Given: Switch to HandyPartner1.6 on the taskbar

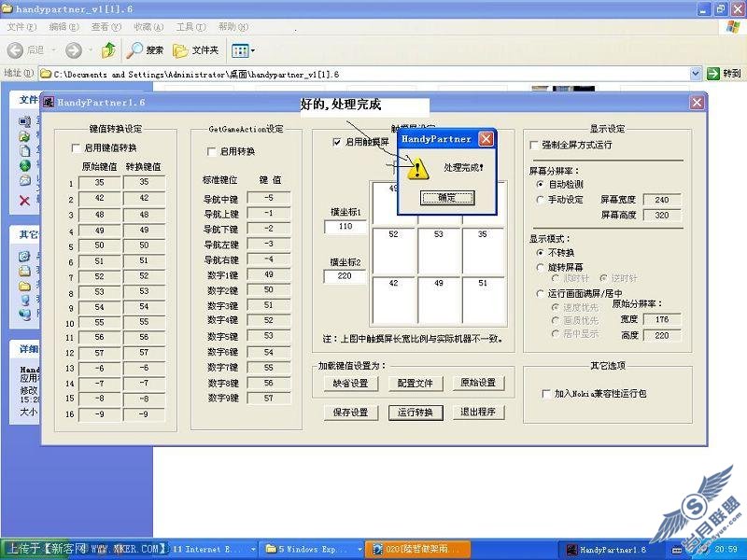Looking at the screenshot, I should coord(608,550).
